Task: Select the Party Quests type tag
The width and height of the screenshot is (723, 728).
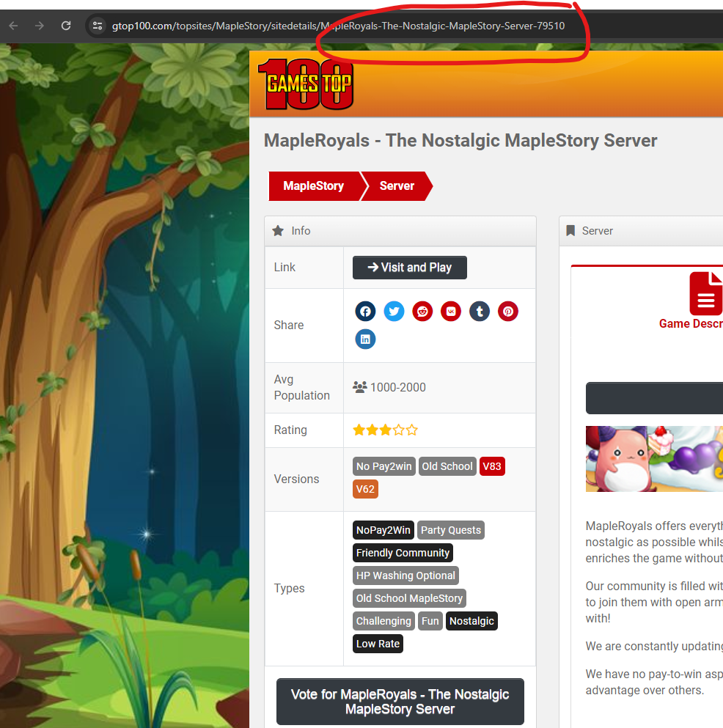Action: (x=451, y=531)
